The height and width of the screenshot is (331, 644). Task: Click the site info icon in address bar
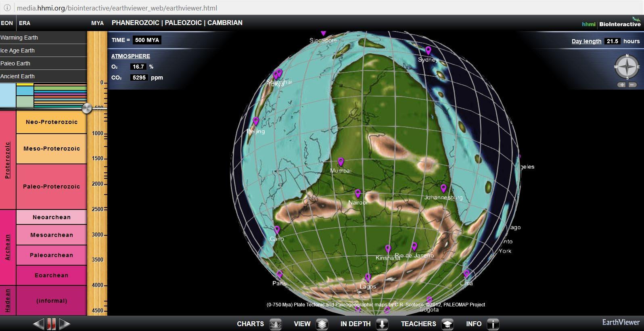click(x=7, y=8)
